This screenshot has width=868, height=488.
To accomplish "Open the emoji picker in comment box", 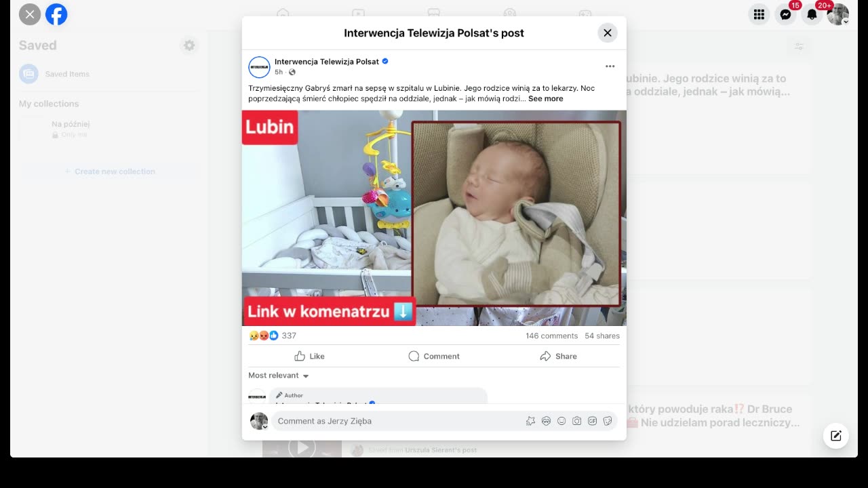I will coord(561,421).
